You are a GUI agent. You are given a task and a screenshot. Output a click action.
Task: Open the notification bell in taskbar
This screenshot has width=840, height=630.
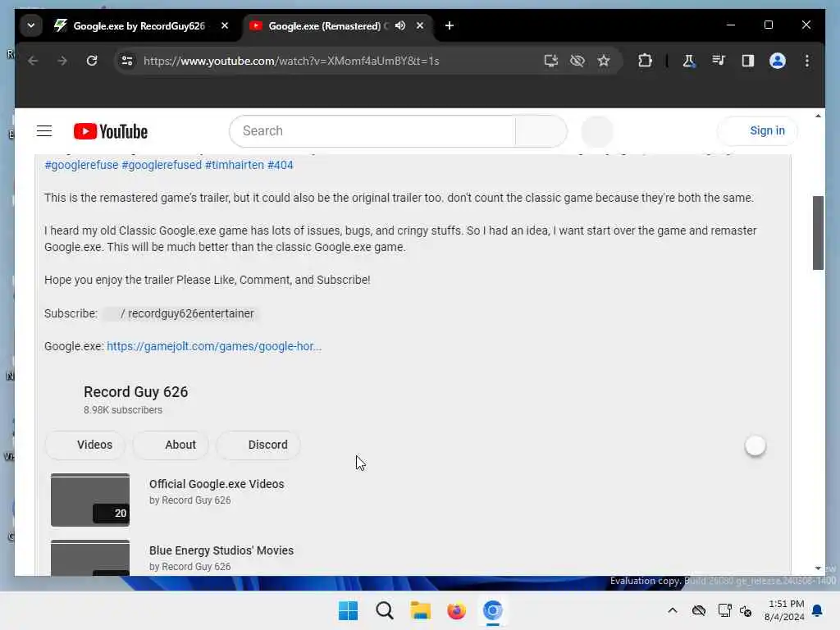[x=817, y=610]
